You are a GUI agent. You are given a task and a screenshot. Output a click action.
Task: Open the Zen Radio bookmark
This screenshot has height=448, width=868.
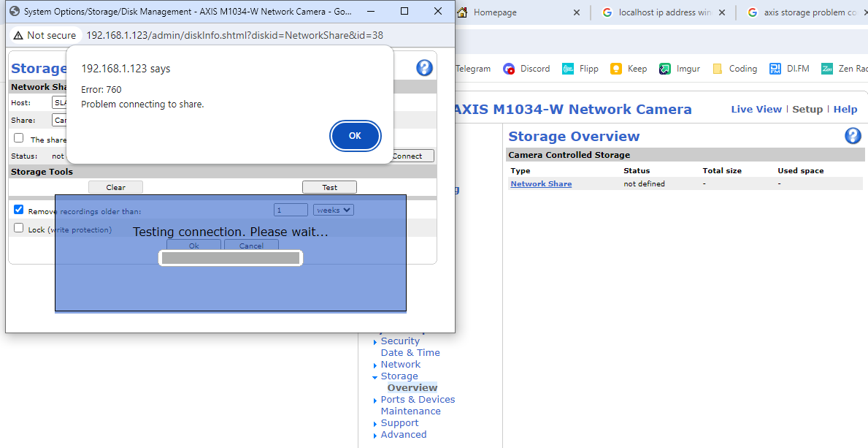(844, 69)
